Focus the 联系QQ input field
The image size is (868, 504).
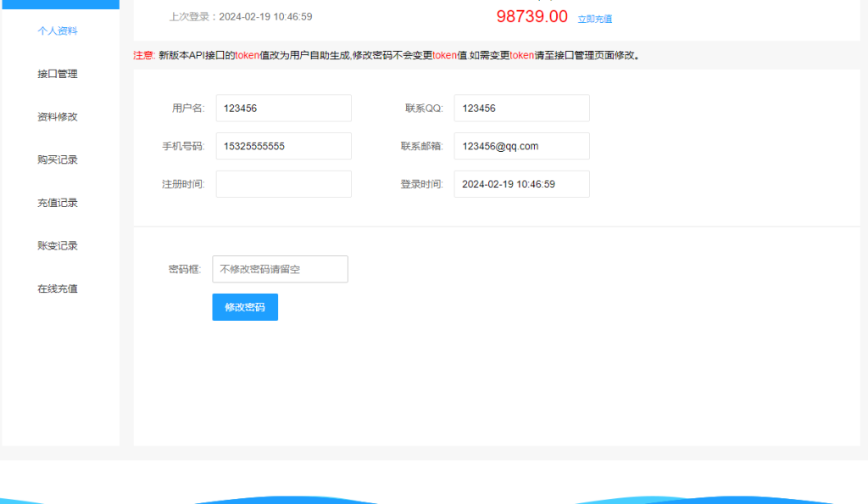pos(522,108)
